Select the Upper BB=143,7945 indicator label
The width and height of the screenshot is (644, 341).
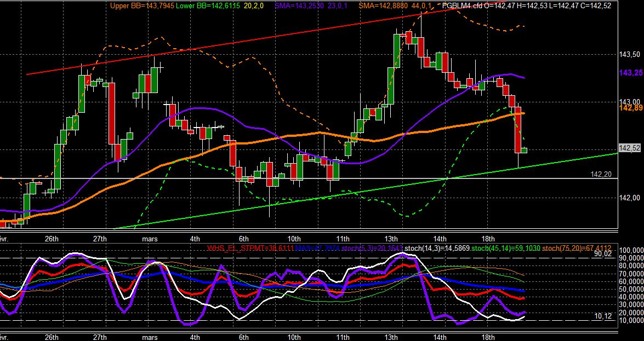pyautogui.click(x=142, y=5)
